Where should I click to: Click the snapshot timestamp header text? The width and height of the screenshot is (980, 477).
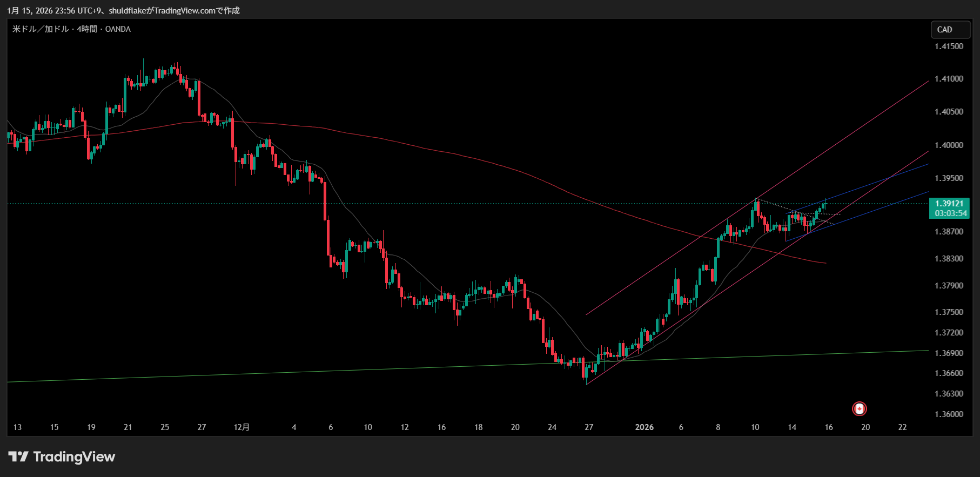pos(123,10)
